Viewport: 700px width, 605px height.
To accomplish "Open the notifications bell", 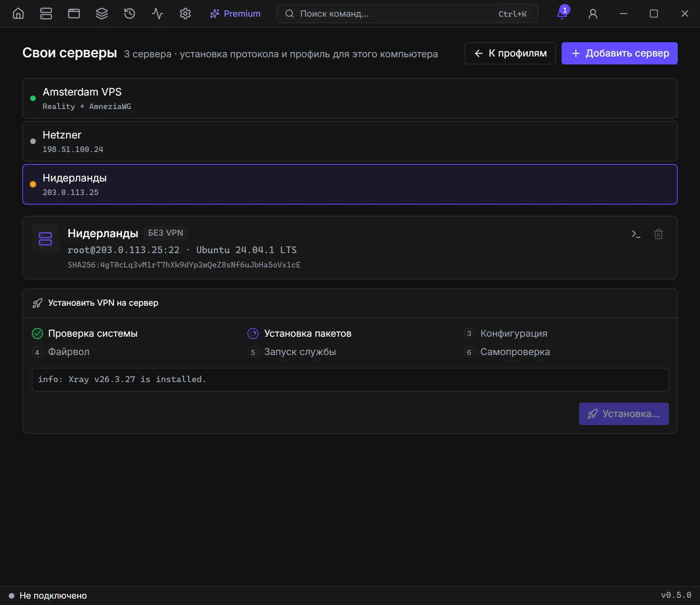I will 562,14.
